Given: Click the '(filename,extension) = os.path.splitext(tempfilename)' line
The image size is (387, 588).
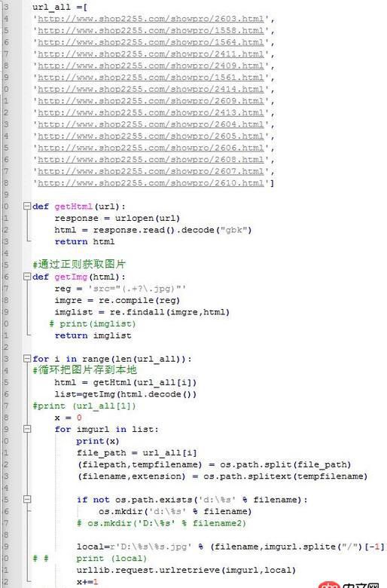Looking at the screenshot, I should pos(222,476).
